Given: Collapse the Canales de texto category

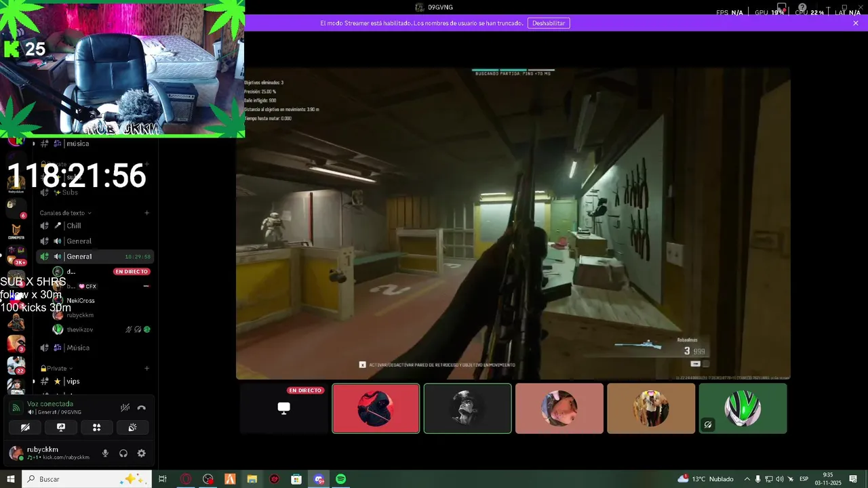Looking at the screenshot, I should pos(65,213).
